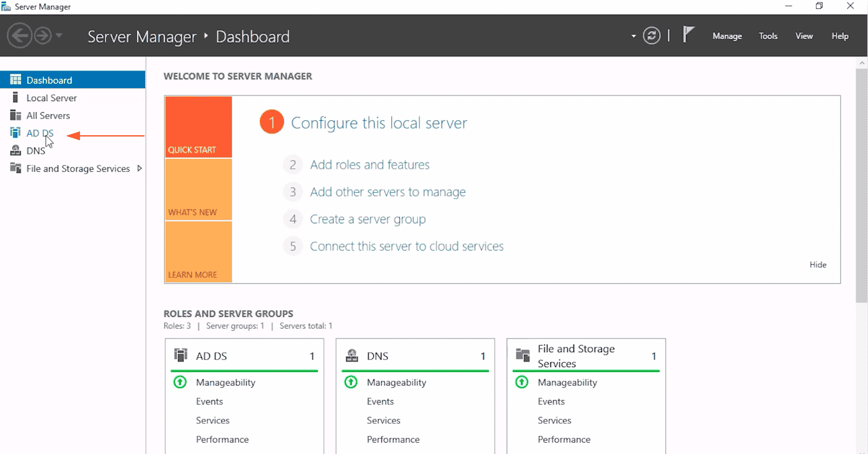Open the notifications flag icon
The image size is (868, 454).
pos(688,35)
